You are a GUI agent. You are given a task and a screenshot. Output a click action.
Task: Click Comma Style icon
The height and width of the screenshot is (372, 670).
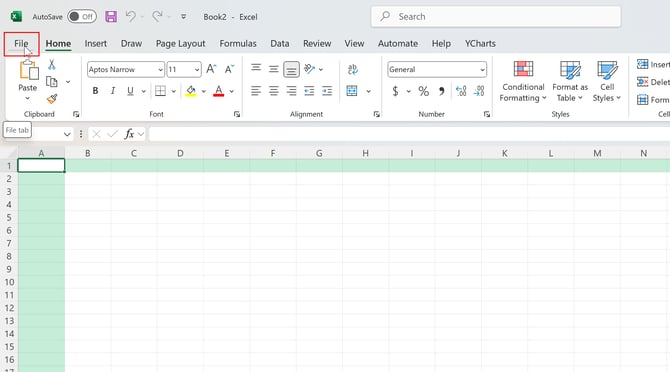pyautogui.click(x=441, y=91)
